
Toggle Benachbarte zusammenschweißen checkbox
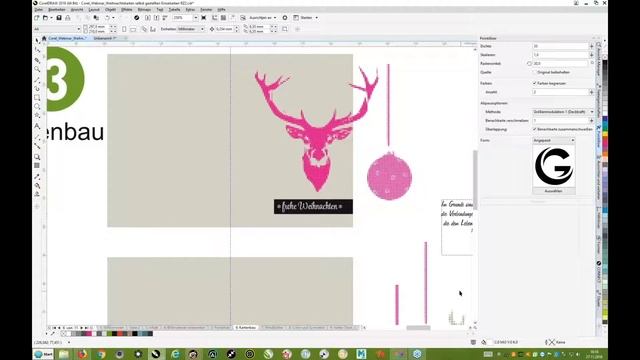(535, 129)
